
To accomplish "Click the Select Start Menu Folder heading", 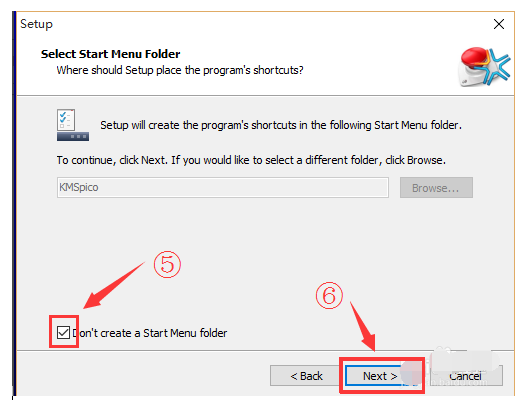I will click(x=111, y=54).
